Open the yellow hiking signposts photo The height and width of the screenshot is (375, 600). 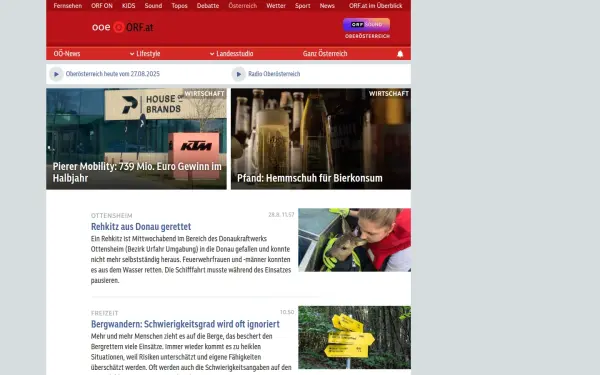click(354, 338)
